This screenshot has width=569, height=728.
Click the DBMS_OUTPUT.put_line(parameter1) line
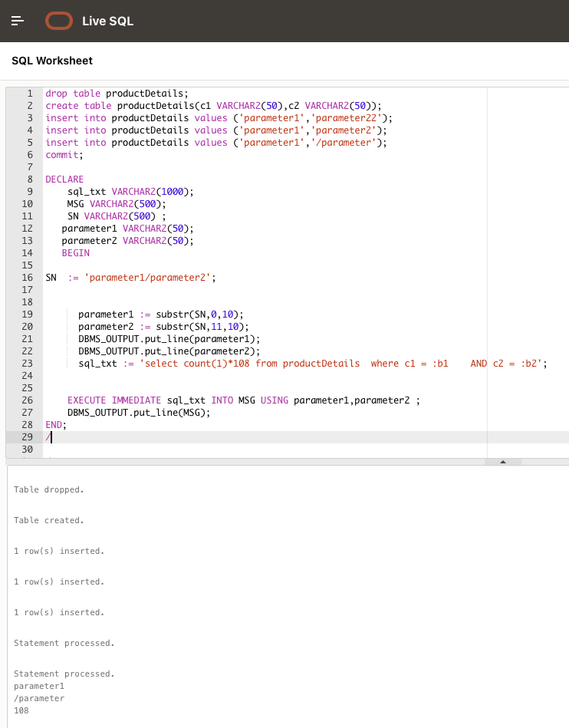pos(169,339)
